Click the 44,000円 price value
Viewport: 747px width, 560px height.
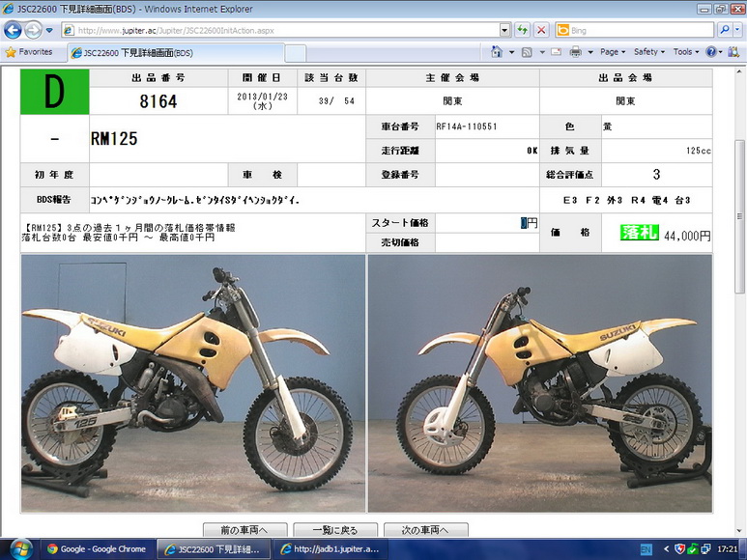[x=687, y=236]
